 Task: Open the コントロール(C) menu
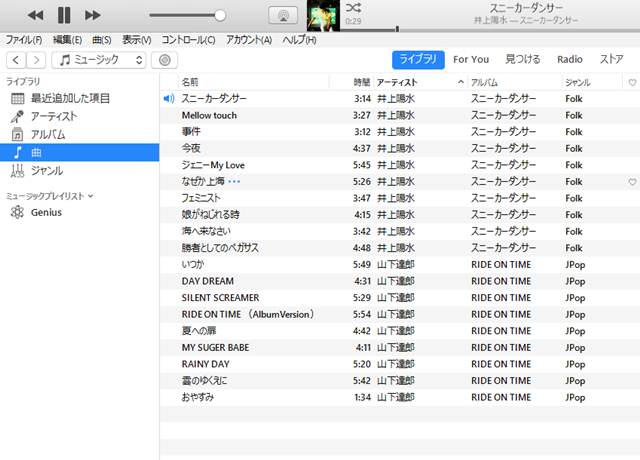(x=188, y=40)
